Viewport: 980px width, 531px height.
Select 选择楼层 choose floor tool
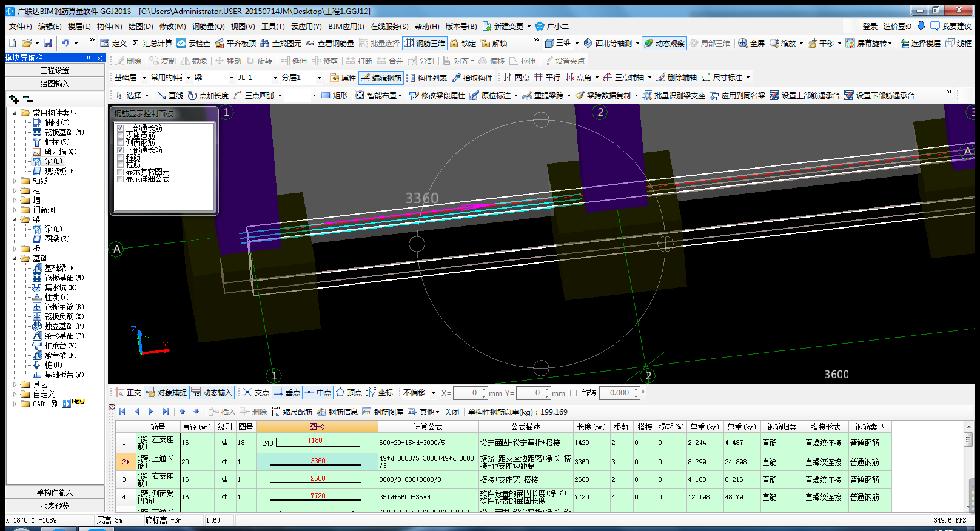(921, 43)
